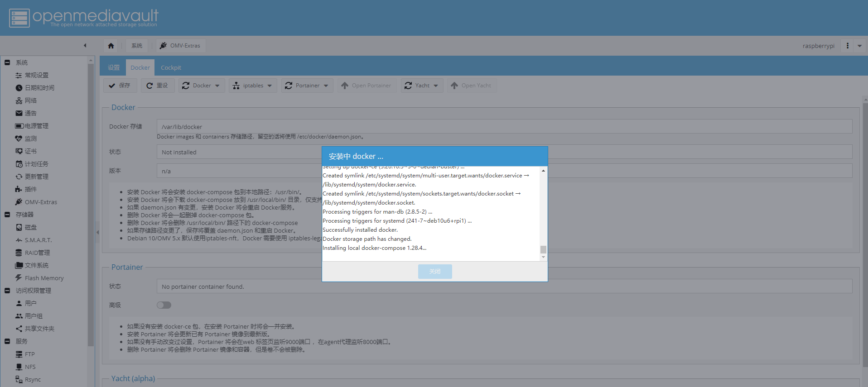
Task: Collapse the sidebar with the arrow
Action: coord(85,45)
